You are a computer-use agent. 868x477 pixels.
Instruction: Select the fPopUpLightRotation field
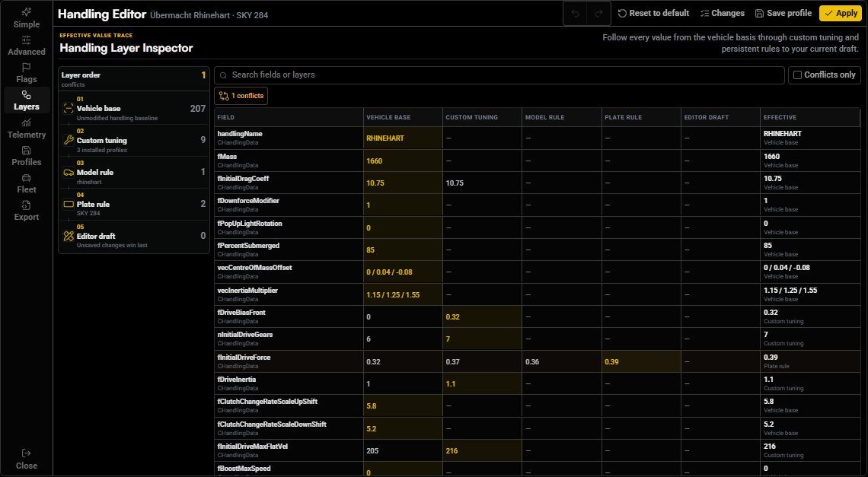[x=250, y=224]
